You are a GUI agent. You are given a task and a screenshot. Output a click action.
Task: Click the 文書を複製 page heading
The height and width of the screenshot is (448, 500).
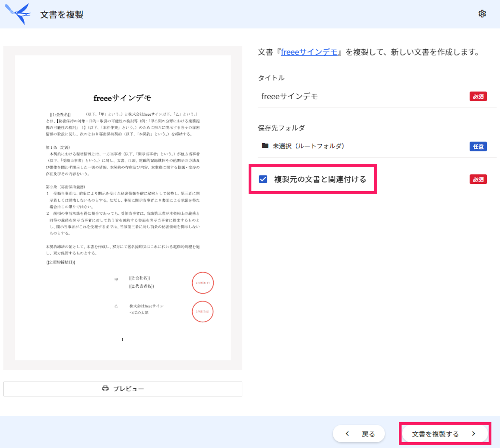click(x=62, y=15)
